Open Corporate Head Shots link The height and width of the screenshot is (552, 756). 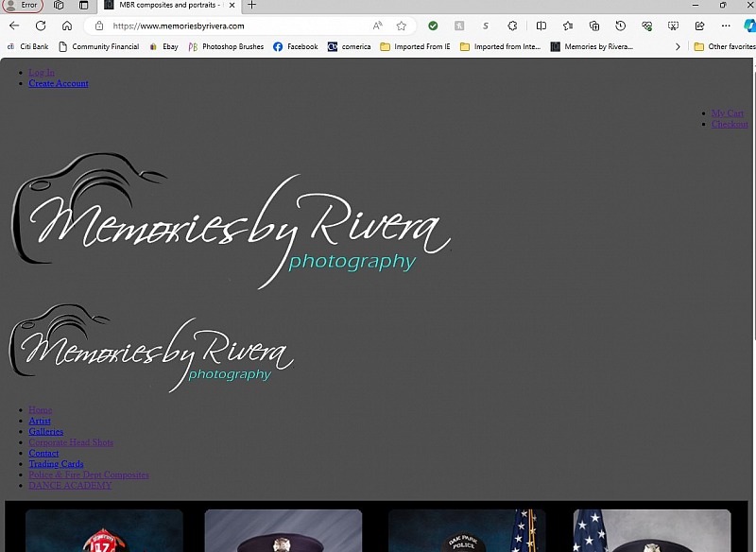[x=71, y=442]
